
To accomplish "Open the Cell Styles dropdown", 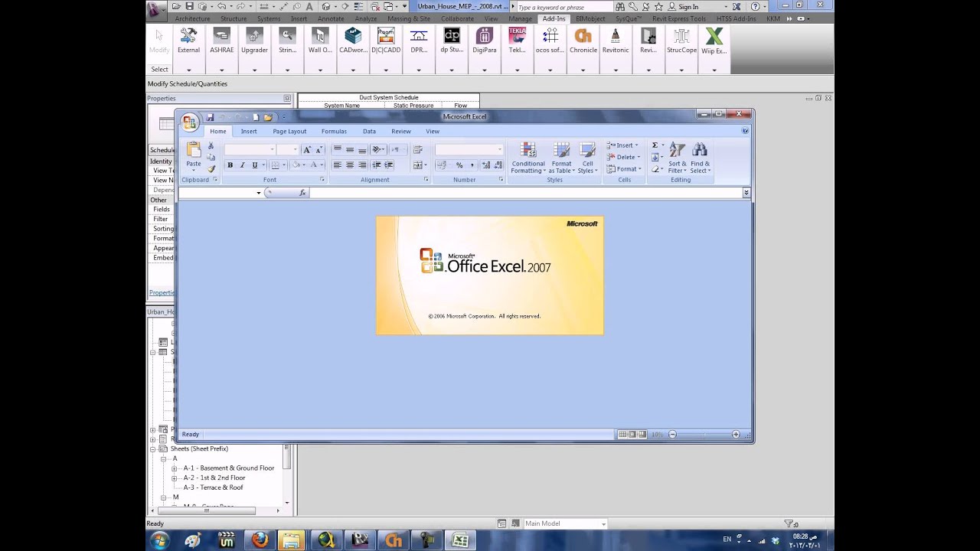I will click(x=588, y=158).
